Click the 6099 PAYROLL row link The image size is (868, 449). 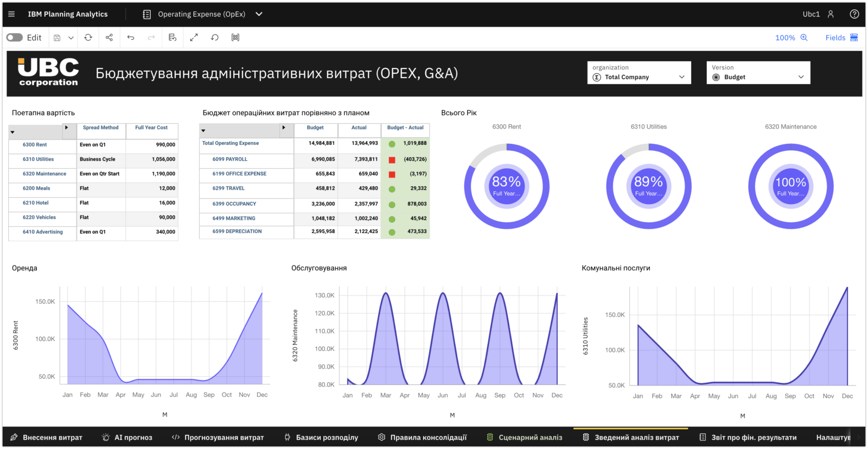pos(230,160)
